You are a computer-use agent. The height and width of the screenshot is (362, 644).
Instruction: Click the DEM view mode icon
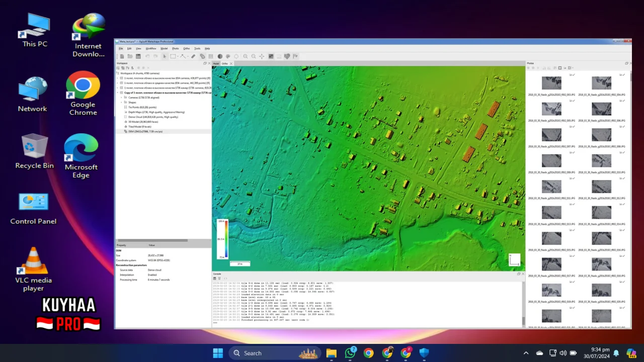click(202, 56)
